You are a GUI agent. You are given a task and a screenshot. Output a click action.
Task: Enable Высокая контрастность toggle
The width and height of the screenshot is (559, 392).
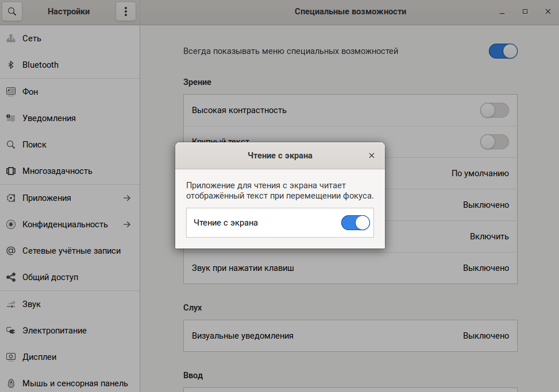point(494,110)
